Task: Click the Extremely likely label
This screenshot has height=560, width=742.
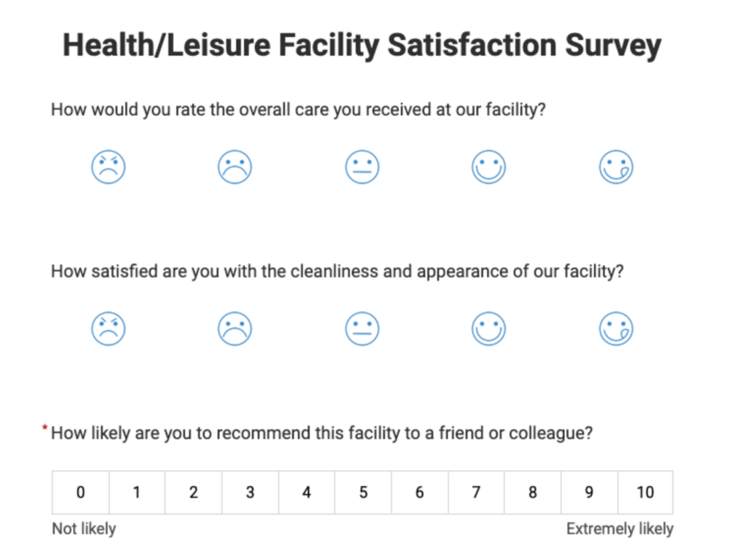Action: [620, 528]
